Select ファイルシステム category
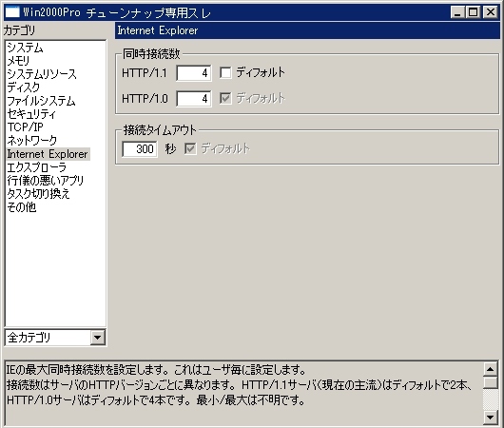Viewport: 504px width, 428px height. point(41,101)
